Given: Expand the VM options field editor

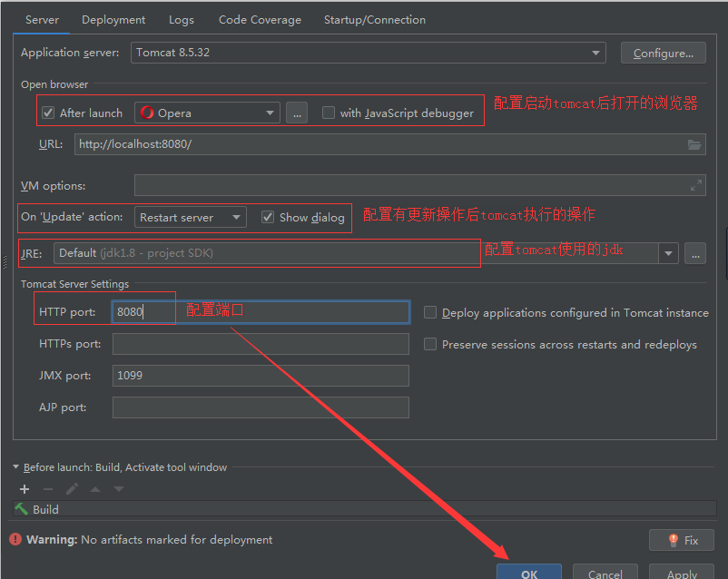Looking at the screenshot, I should click(x=695, y=185).
